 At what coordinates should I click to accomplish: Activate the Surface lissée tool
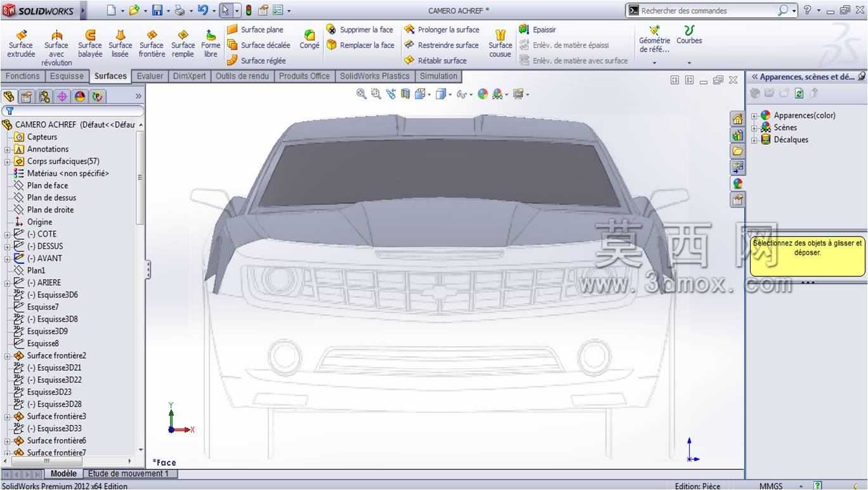pyautogui.click(x=120, y=44)
